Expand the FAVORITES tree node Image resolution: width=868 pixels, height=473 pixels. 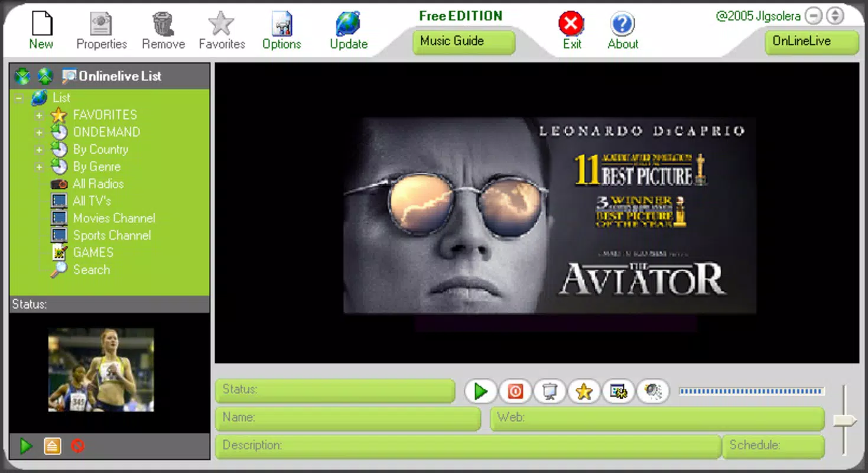coord(40,115)
